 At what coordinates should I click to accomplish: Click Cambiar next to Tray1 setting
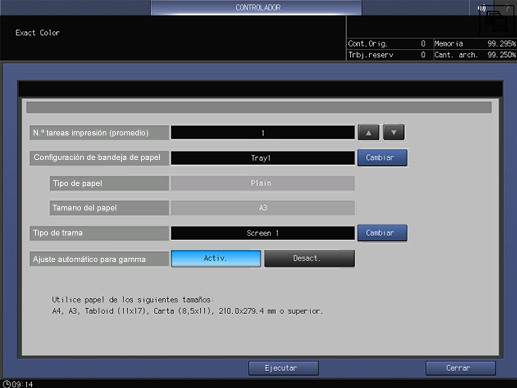click(x=382, y=157)
